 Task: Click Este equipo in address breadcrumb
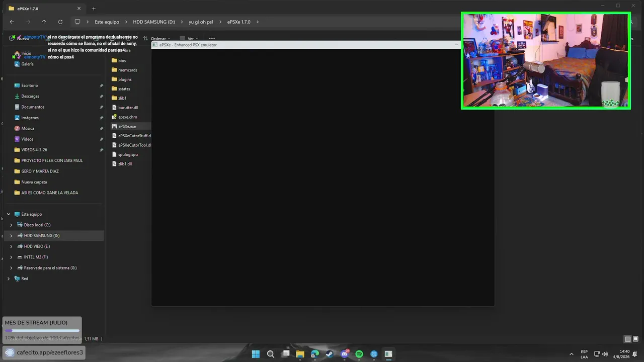107,22
